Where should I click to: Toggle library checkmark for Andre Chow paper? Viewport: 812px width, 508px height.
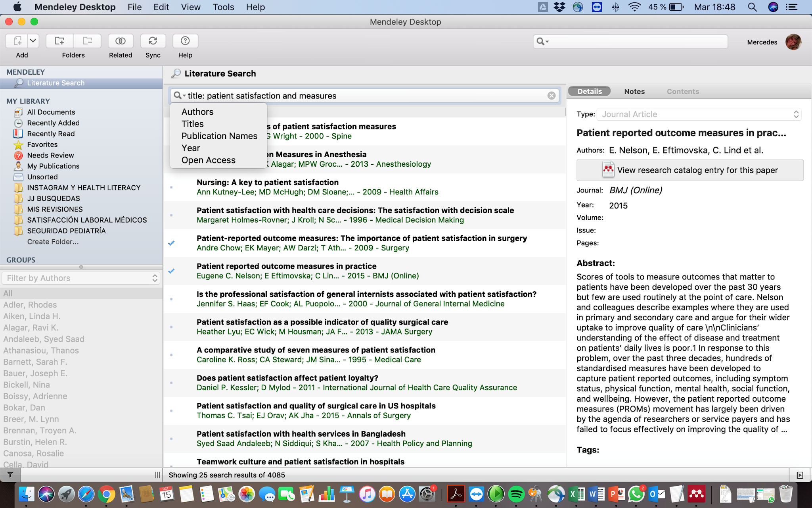coord(171,243)
